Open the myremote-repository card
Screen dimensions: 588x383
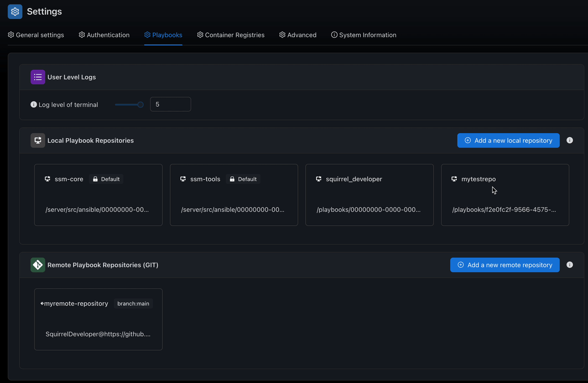pos(99,319)
